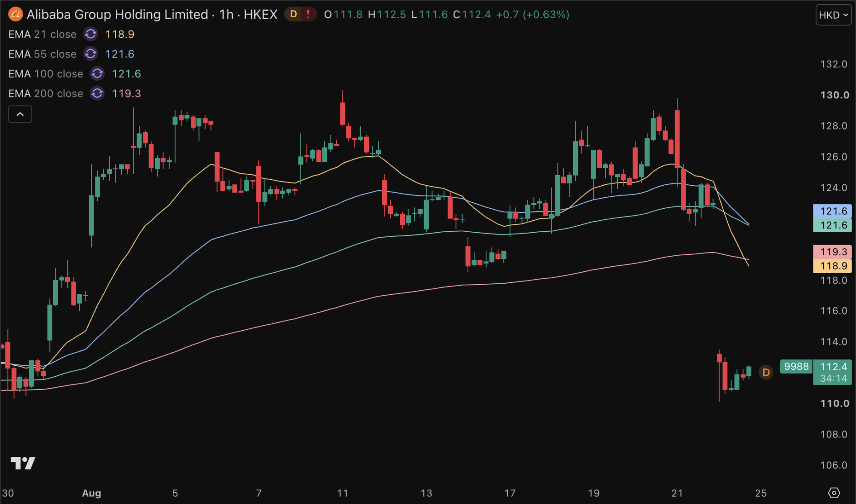Click the 132.0 price-axis label
Viewport: 856px width, 504px height.
point(834,64)
